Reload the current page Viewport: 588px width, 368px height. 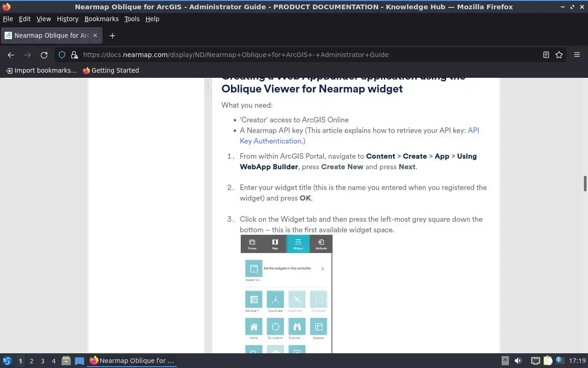pyautogui.click(x=44, y=55)
